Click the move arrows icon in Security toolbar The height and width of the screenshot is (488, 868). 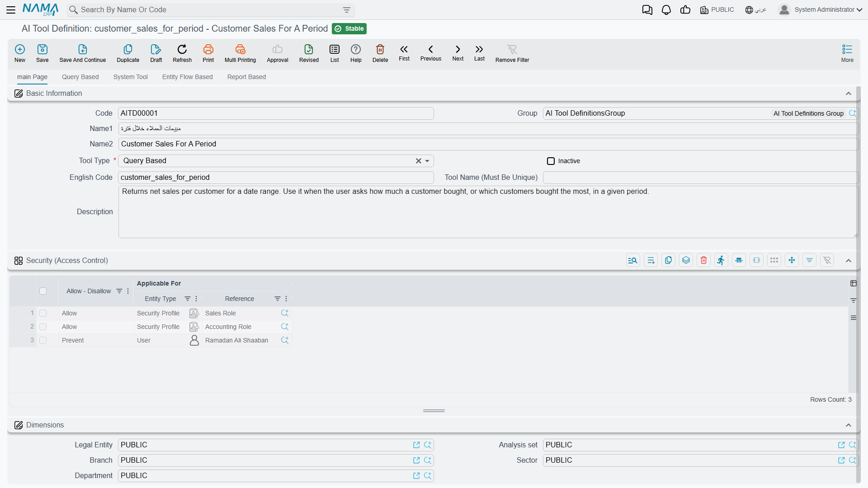(x=792, y=260)
